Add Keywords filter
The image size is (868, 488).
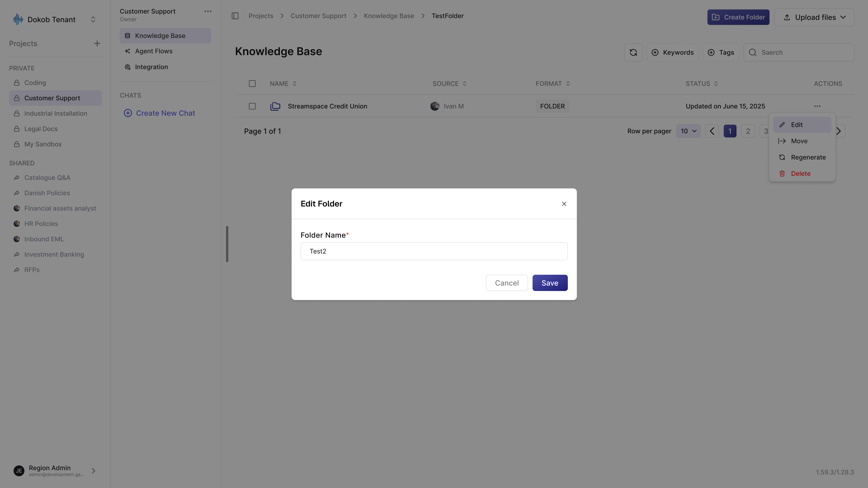pos(673,52)
